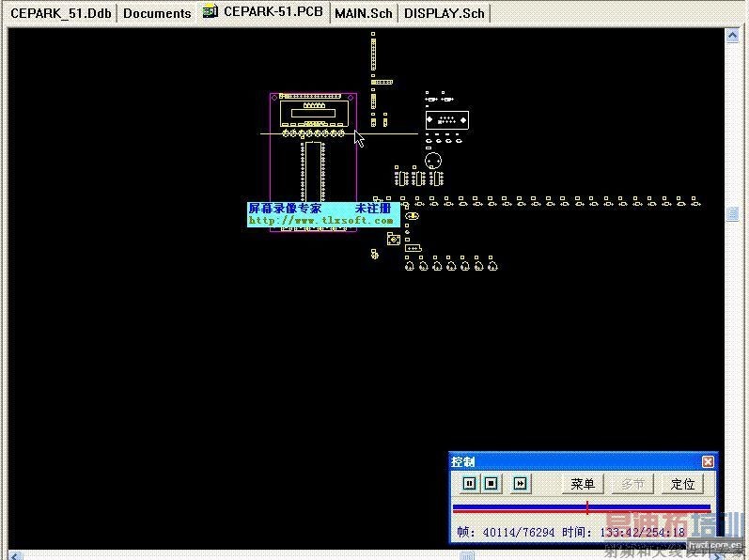Image resolution: width=749 pixels, height=560 pixels.
Task: Open the 菜单 button in the control window
Action: 583,484
